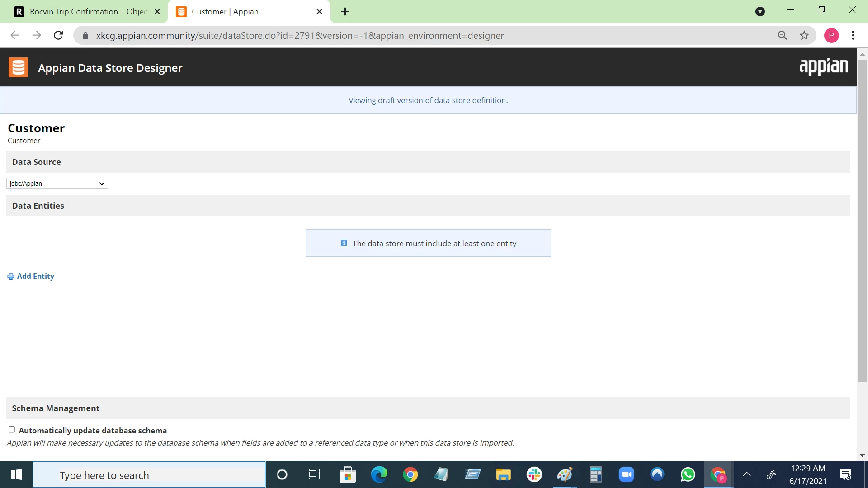The image size is (868, 488).
Task: Open the blue circle arrow app on taskbar
Action: [657, 474]
